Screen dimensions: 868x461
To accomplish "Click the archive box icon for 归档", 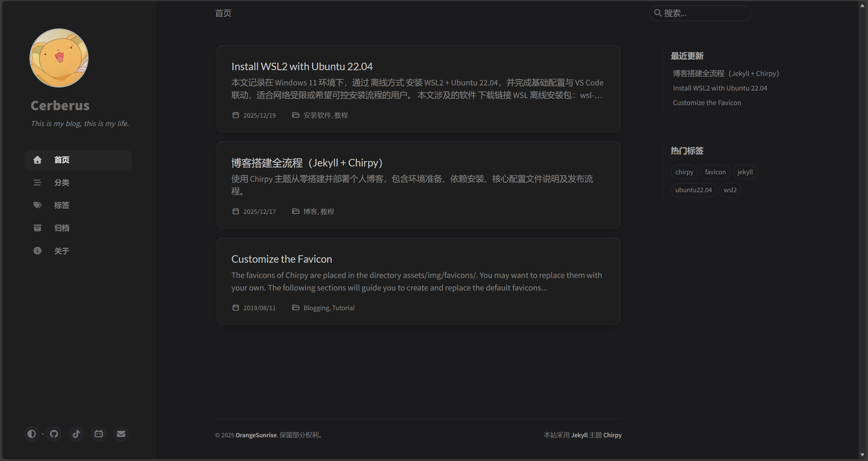I will pyautogui.click(x=37, y=228).
